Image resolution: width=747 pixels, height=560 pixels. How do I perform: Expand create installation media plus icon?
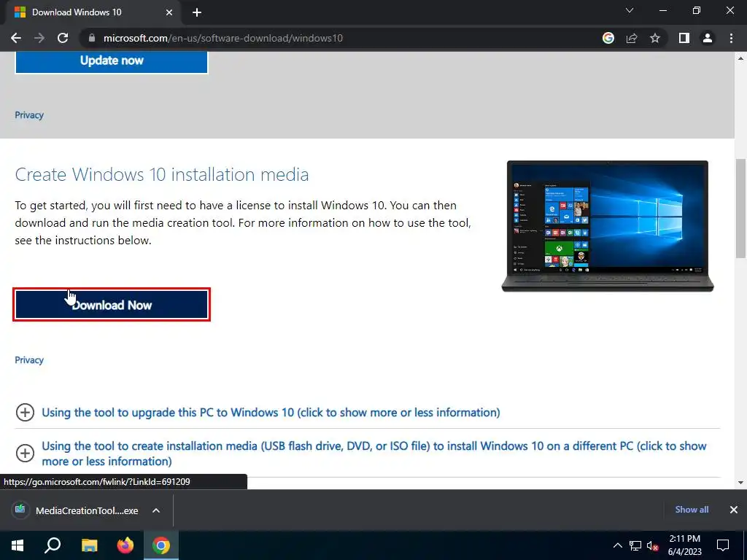(25, 453)
